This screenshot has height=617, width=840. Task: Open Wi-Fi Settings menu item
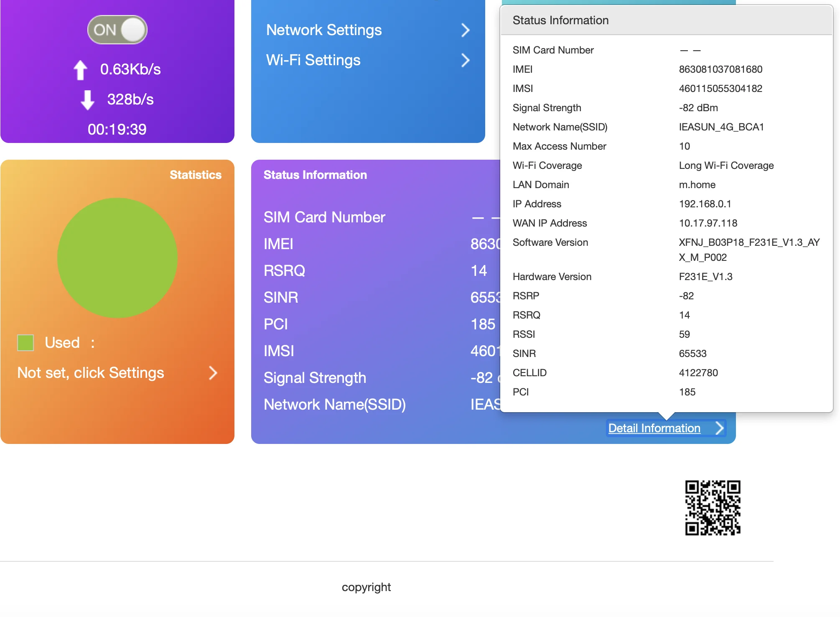[x=313, y=60]
